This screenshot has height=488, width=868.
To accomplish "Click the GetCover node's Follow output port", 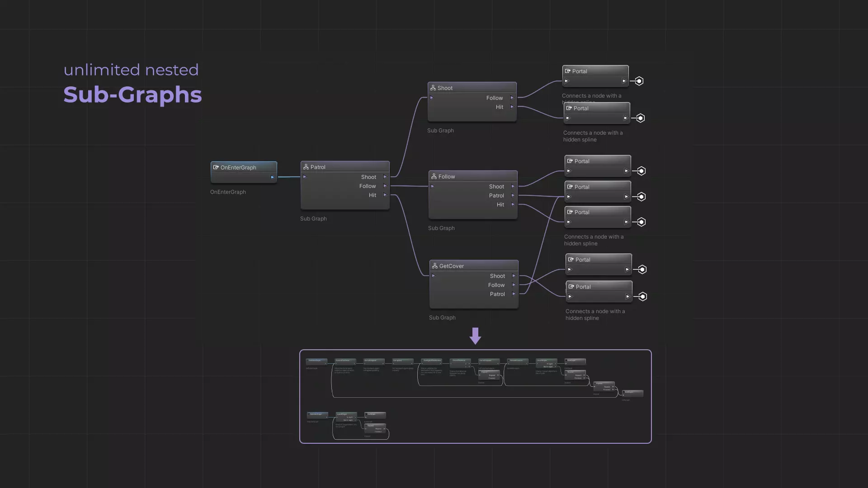I will pos(514,285).
